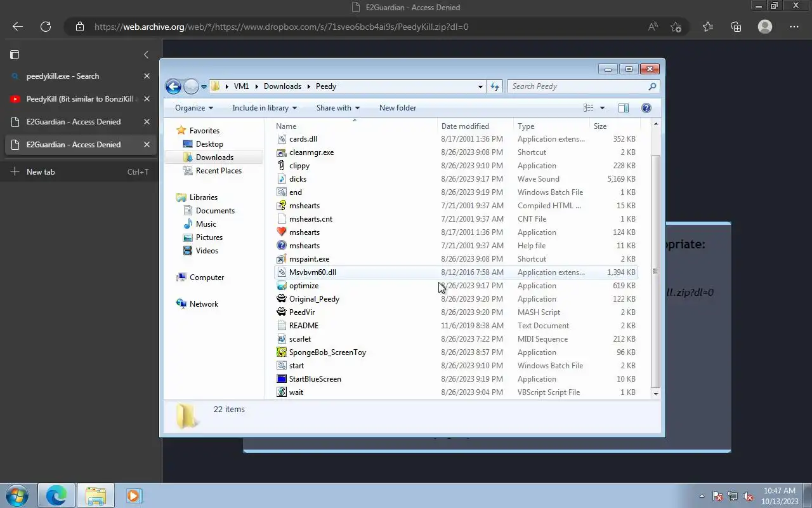812x508 pixels.
Task: Create a New folder
Action: point(398,108)
